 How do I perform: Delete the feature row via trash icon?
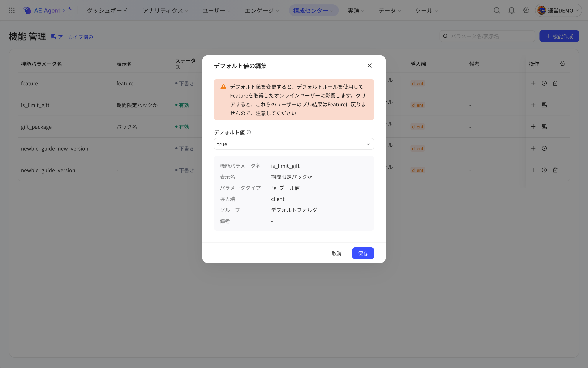[555, 83]
